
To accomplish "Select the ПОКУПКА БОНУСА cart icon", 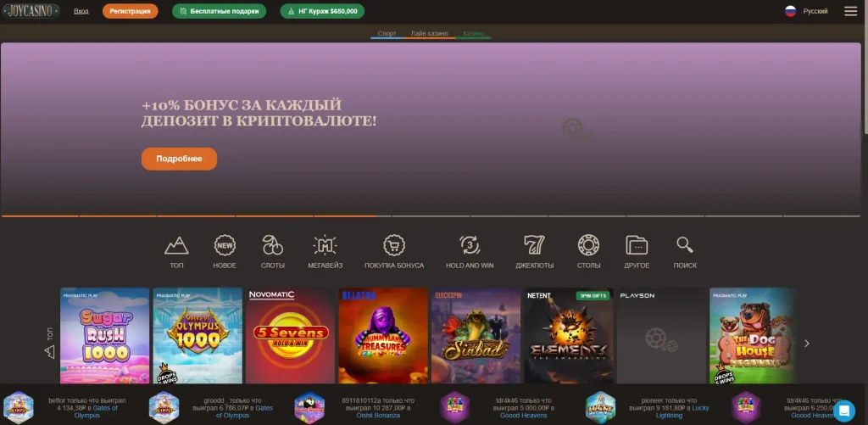I will (394, 245).
